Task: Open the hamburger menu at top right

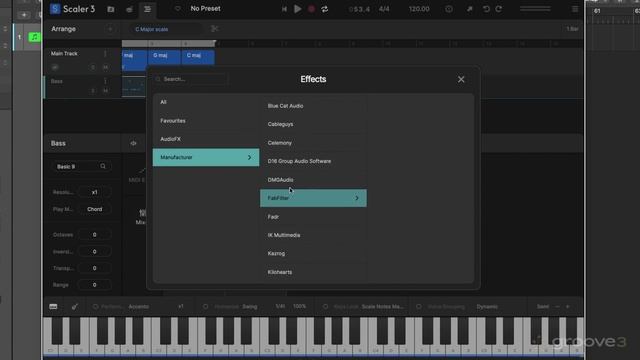Action: 575,9
